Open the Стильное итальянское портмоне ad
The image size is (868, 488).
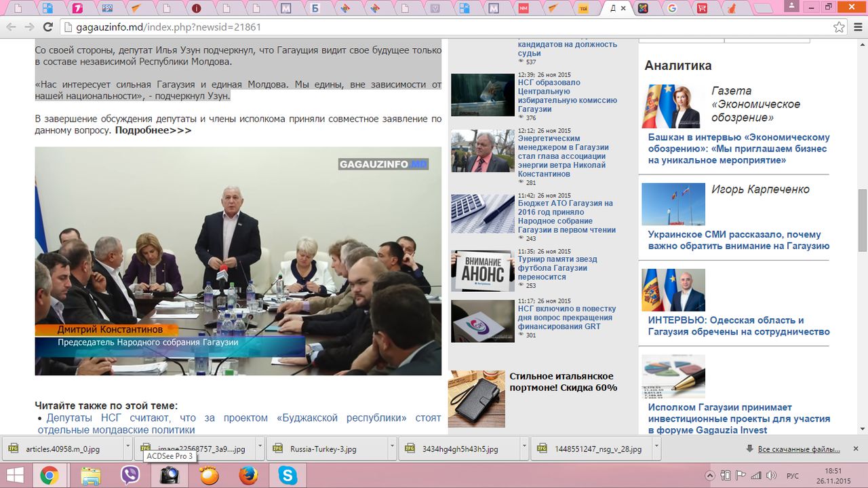563,381
